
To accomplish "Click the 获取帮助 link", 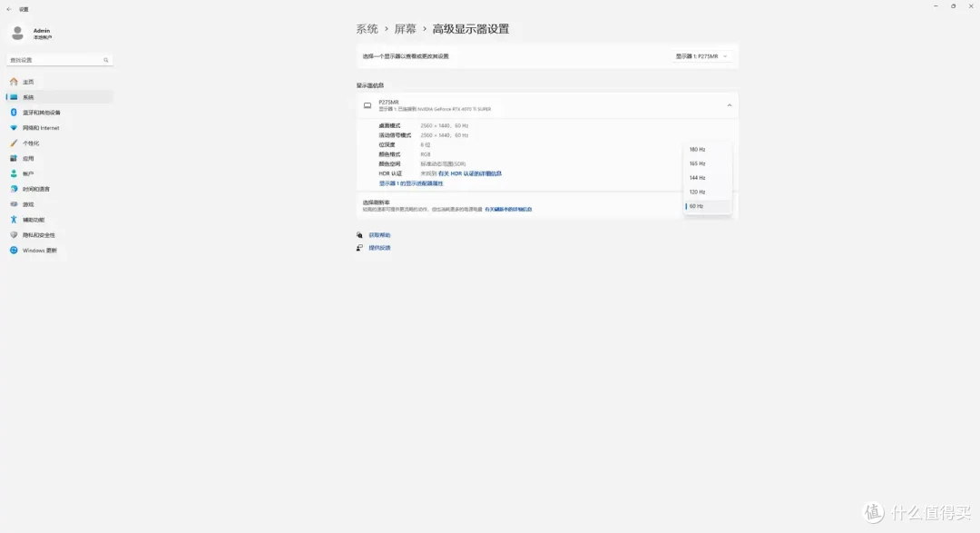I will tap(379, 235).
